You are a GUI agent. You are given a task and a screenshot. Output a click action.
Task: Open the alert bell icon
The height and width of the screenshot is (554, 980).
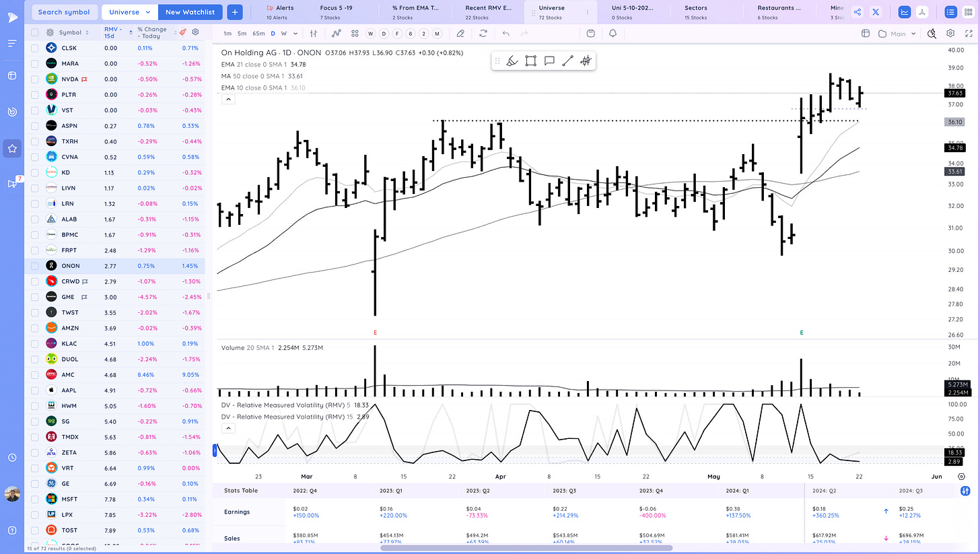coord(612,34)
